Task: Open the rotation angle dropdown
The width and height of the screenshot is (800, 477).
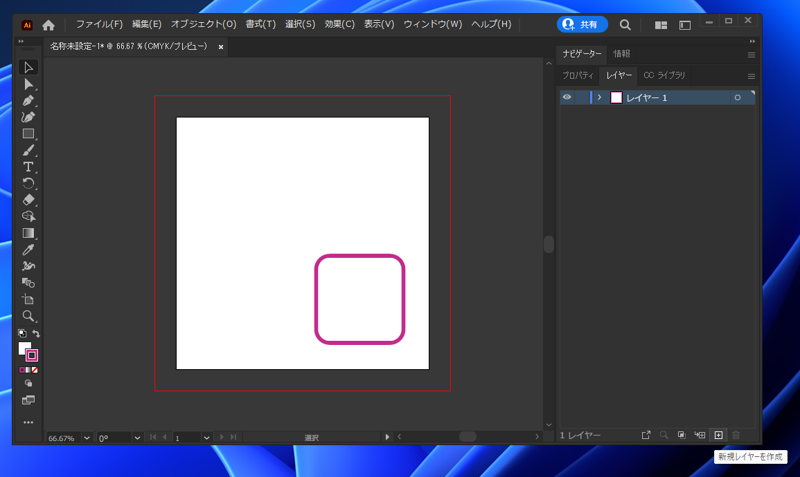Action: tap(137, 438)
